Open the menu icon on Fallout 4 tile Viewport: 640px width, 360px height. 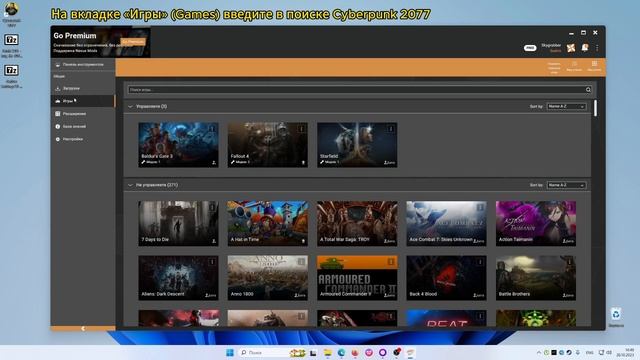tap(302, 129)
